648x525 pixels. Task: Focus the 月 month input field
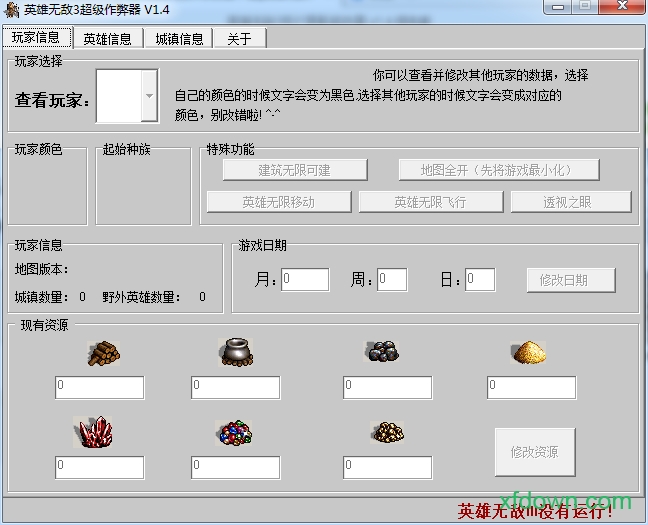click(305, 280)
